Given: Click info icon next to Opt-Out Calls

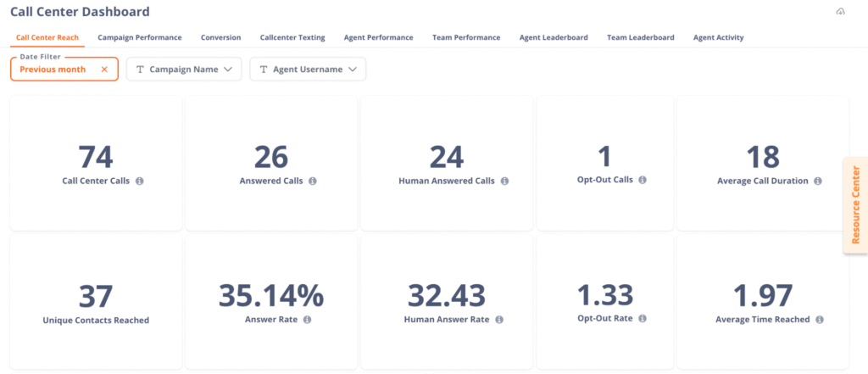Looking at the screenshot, I should pyautogui.click(x=643, y=180).
